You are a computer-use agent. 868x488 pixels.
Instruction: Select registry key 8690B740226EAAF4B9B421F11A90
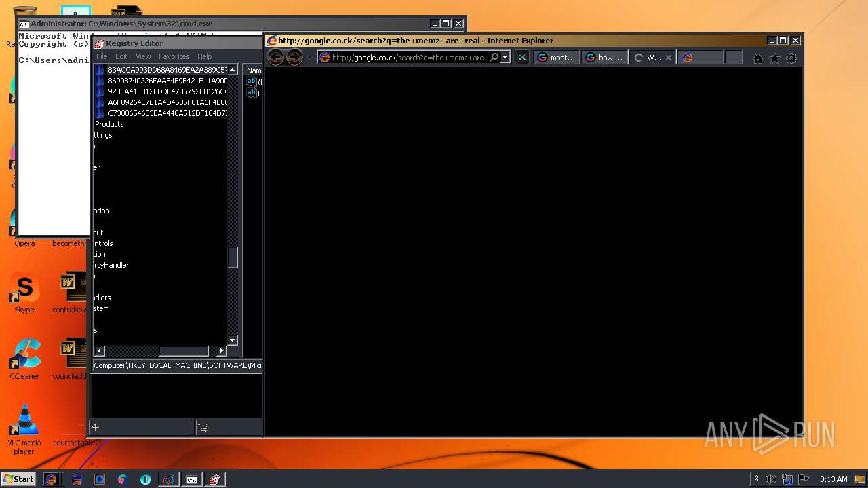coord(167,81)
